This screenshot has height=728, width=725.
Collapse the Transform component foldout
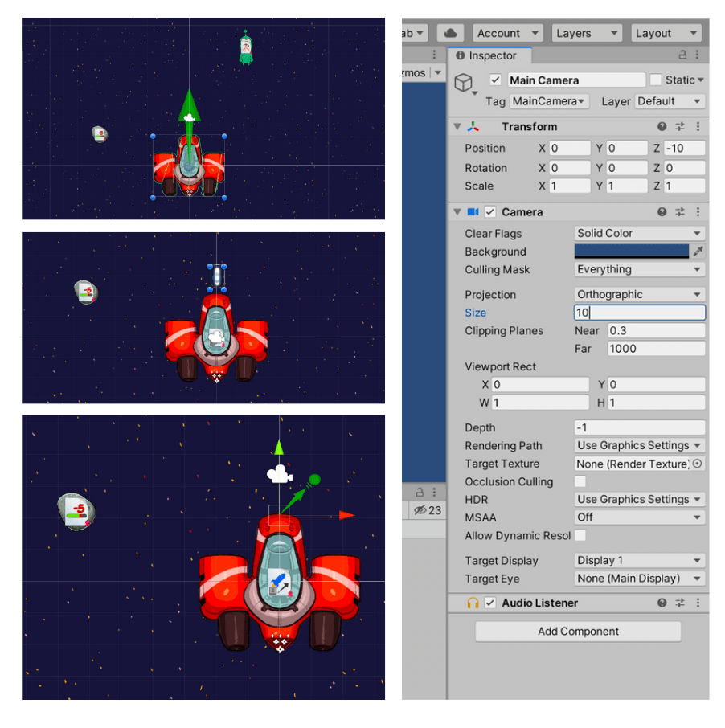click(457, 127)
